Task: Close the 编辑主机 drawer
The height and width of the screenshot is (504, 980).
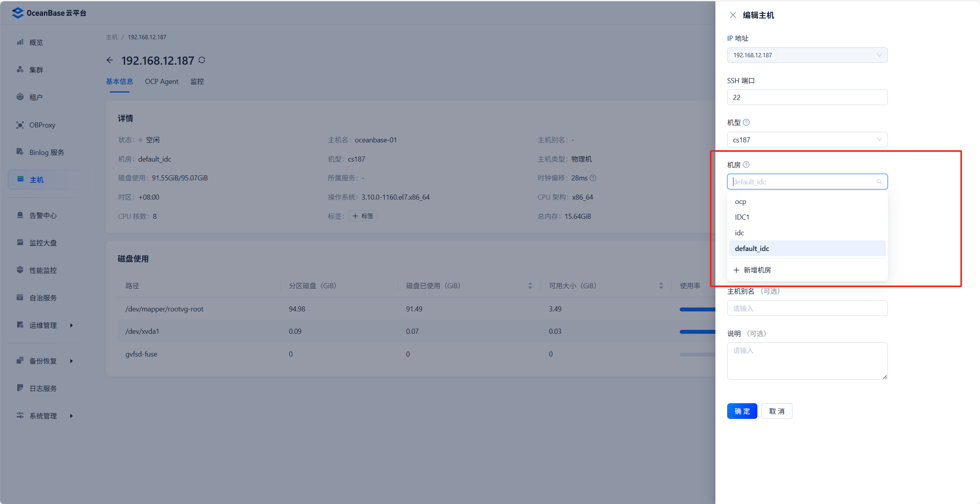Action: point(733,15)
